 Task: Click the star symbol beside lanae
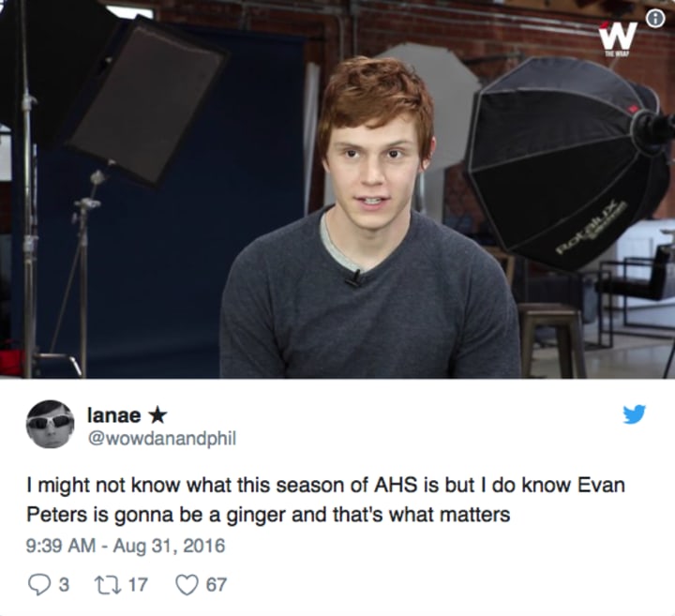tap(157, 415)
